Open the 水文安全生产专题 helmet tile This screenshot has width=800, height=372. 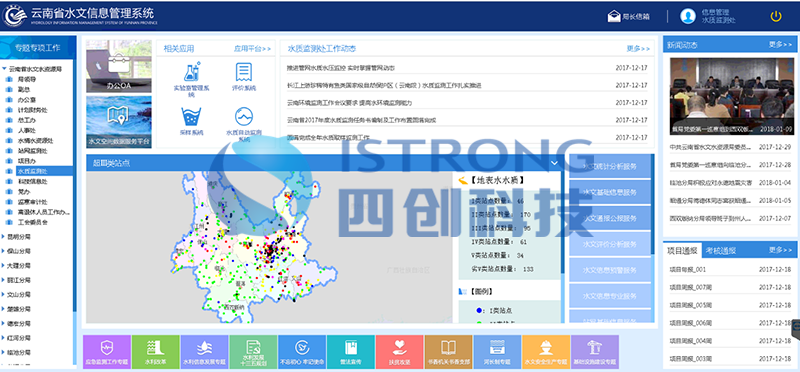pyautogui.click(x=545, y=352)
